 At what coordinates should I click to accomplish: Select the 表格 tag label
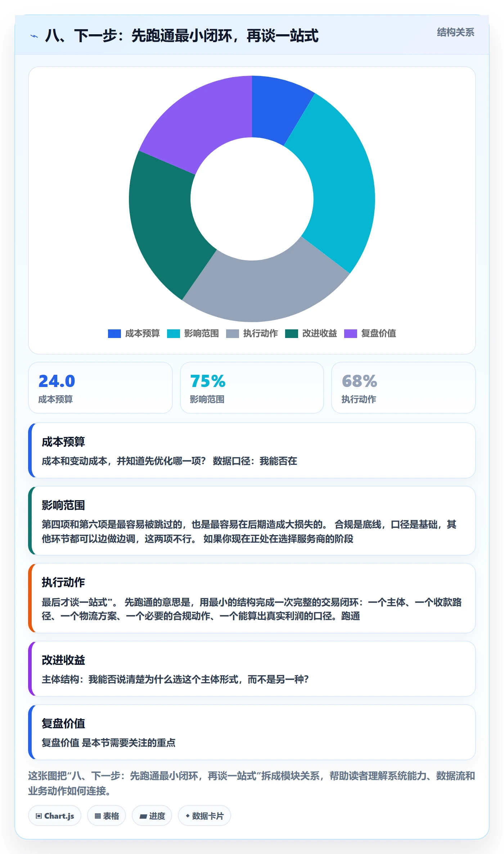(x=111, y=816)
